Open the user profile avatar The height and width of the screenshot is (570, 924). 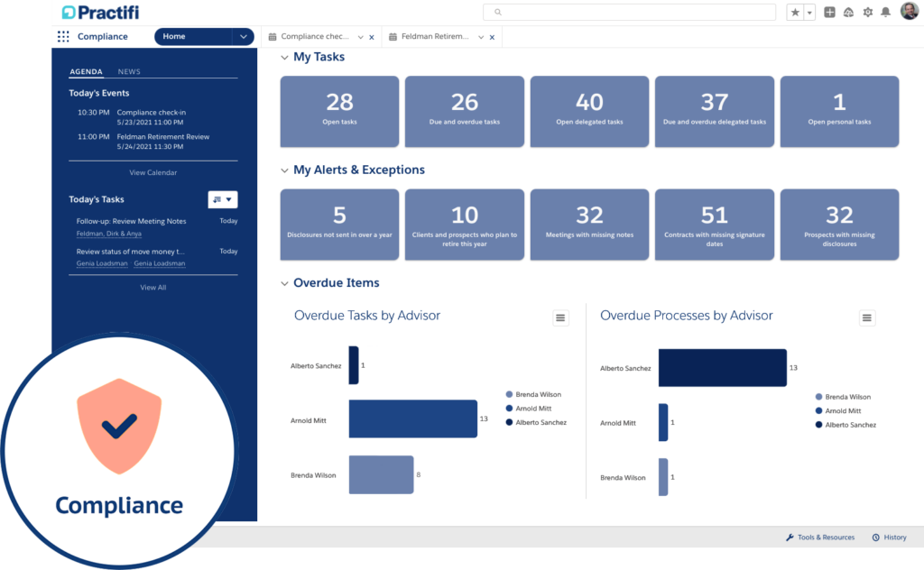pos(910,11)
